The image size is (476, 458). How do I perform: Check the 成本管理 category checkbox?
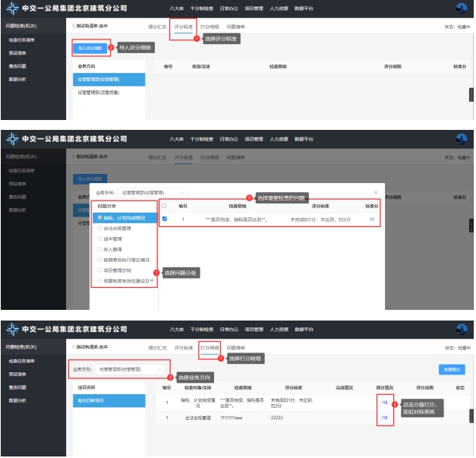[x=99, y=238]
